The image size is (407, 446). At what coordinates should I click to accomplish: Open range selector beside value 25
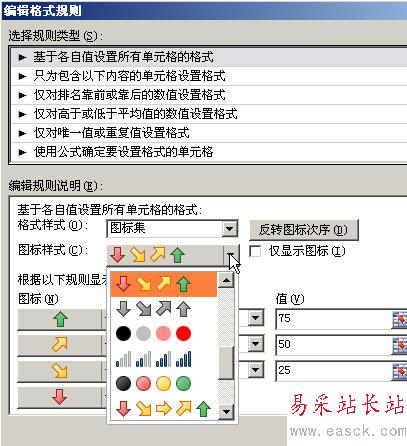(400, 371)
